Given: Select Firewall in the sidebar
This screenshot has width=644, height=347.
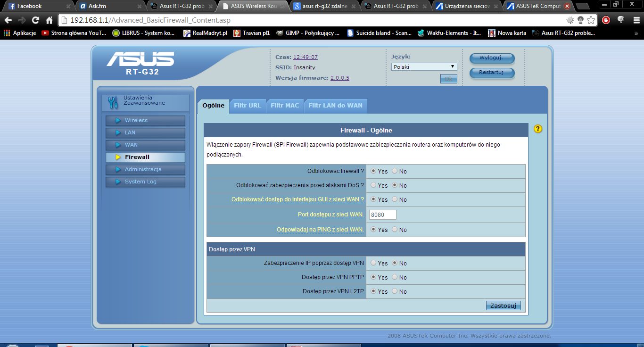Looking at the screenshot, I should pos(145,157).
